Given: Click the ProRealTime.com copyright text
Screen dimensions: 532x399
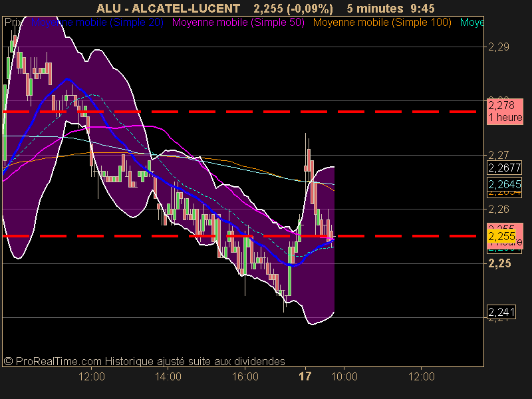Looking at the screenshot, I should (x=144, y=361).
